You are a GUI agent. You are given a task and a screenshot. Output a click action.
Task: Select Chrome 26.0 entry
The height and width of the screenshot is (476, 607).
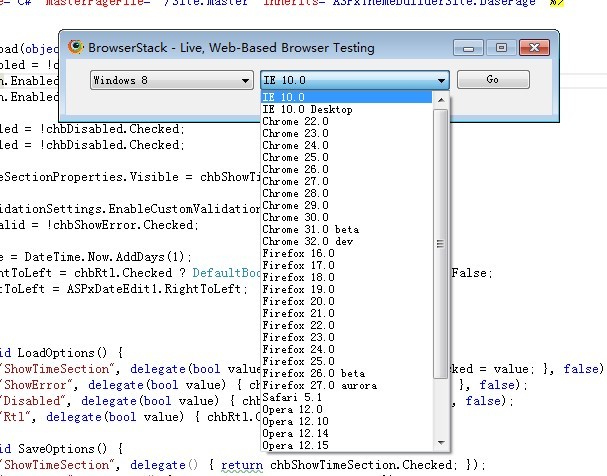click(346, 169)
